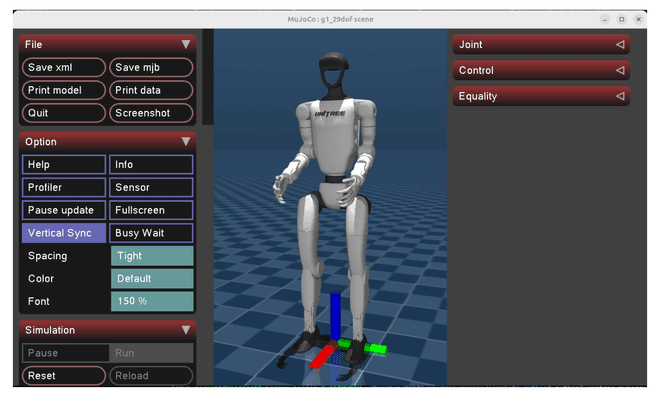Click the File section header
The image size is (660, 400).
(107, 44)
